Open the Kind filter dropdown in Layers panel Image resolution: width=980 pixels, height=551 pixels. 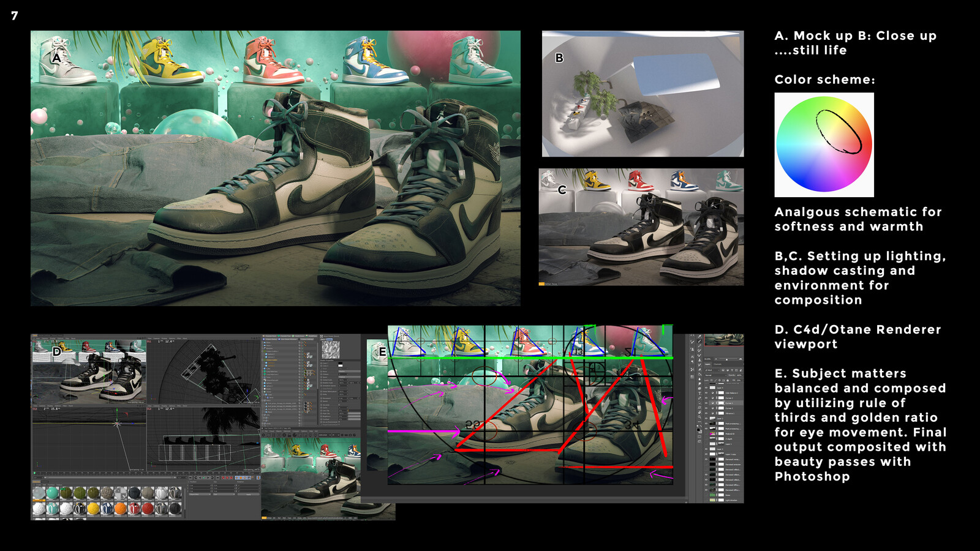[x=712, y=370]
